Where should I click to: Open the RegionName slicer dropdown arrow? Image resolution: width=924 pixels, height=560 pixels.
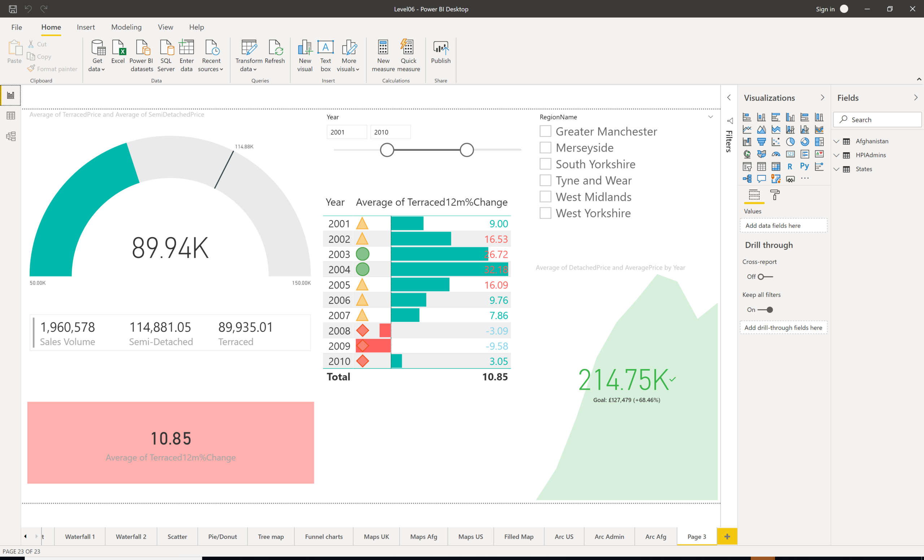[x=710, y=117]
